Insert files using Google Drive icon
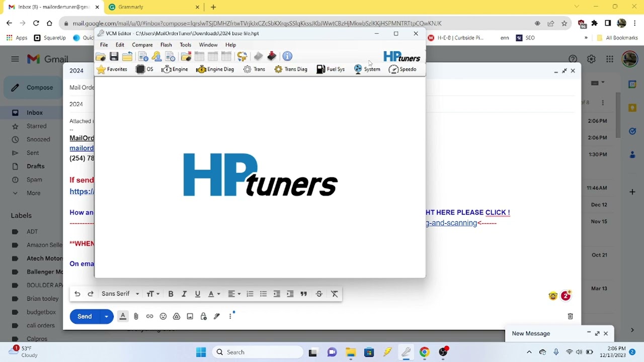This screenshot has width=644, height=362. click(177, 316)
